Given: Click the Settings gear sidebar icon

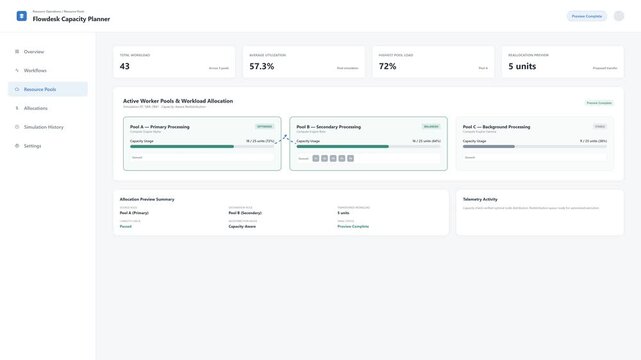Looking at the screenshot, I should (x=17, y=145).
